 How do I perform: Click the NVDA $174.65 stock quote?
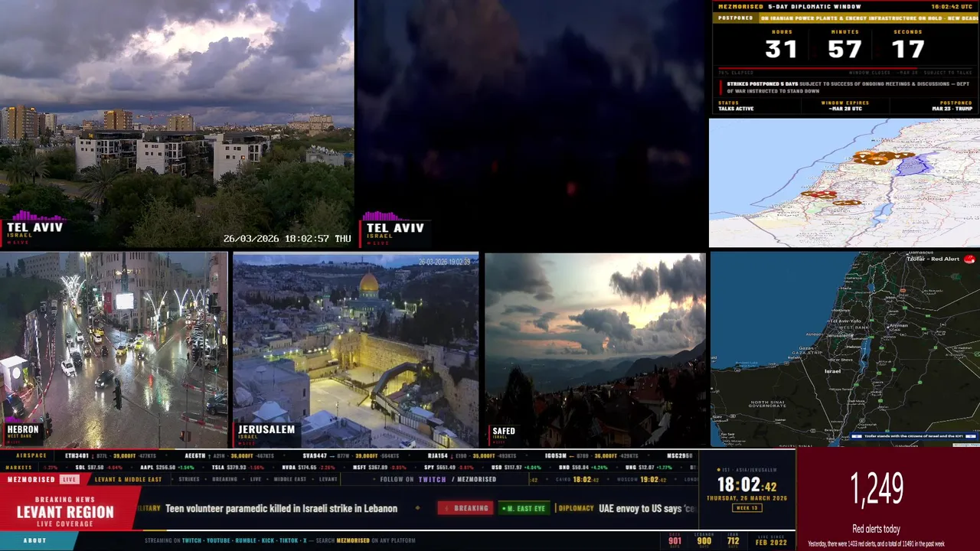(x=310, y=467)
